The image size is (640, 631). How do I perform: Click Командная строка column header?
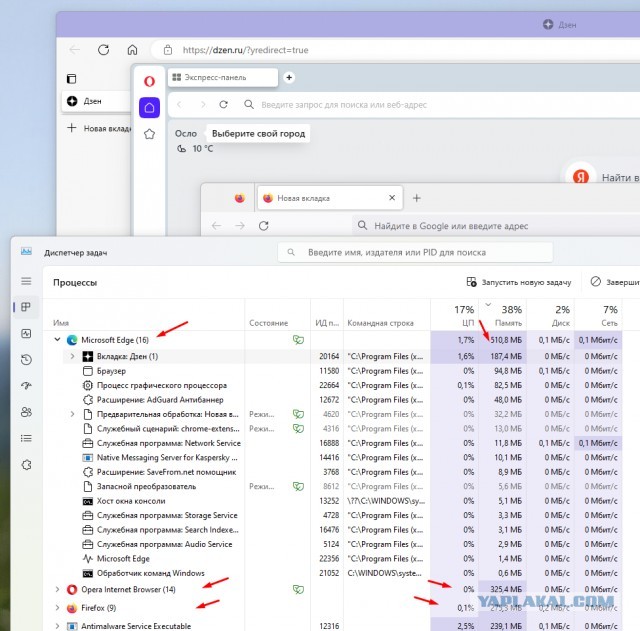coord(380,323)
